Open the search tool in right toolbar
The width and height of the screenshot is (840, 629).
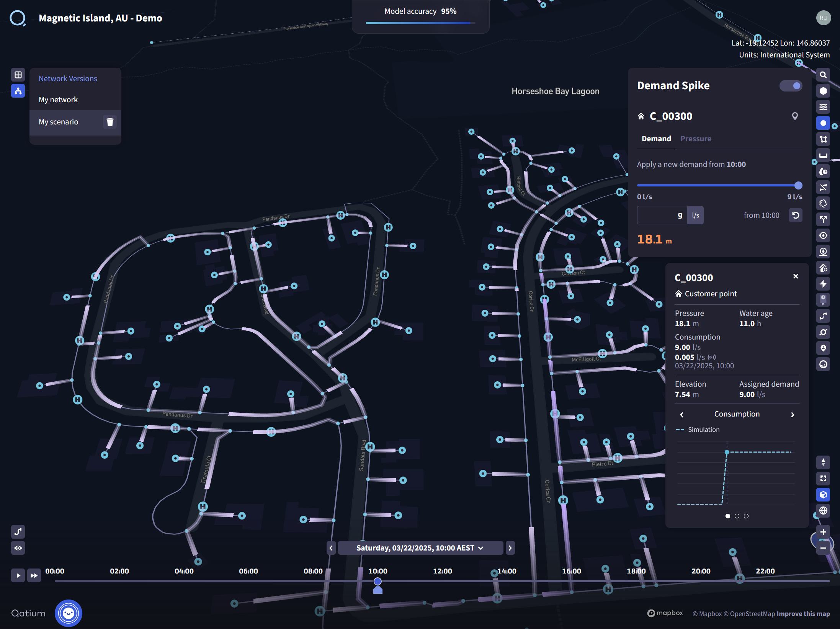click(823, 75)
